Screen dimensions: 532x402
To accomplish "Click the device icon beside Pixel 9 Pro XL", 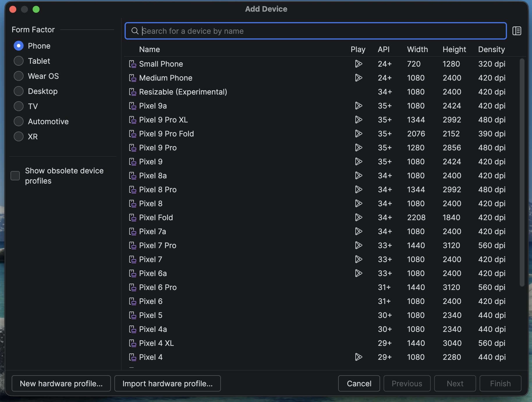I will click(132, 120).
